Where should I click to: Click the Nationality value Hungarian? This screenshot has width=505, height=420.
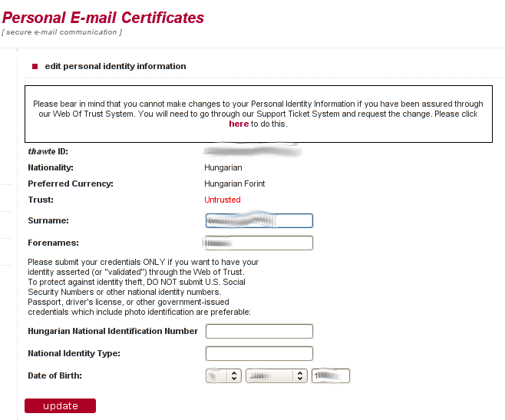click(x=223, y=167)
